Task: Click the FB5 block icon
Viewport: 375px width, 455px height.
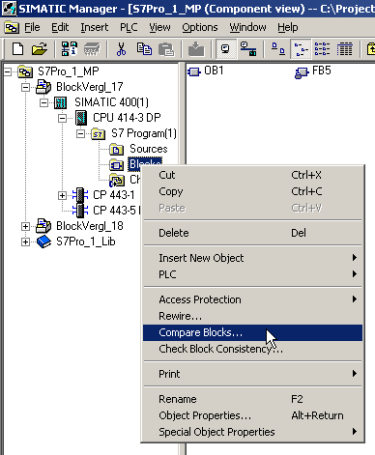Action: (302, 72)
